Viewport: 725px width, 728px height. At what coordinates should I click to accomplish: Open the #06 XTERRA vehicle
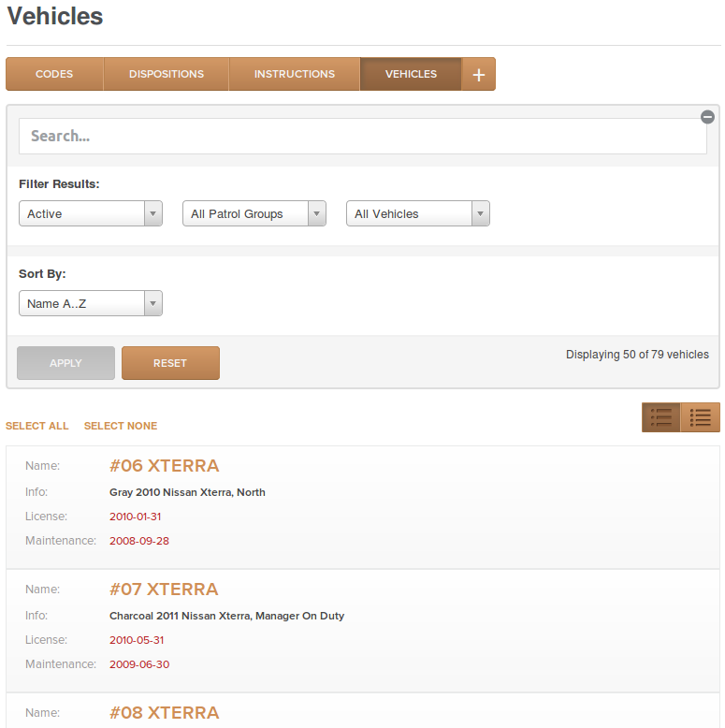(x=164, y=466)
